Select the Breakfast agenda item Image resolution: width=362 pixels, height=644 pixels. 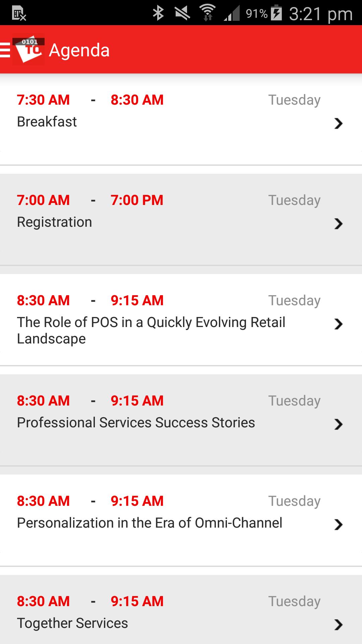pyautogui.click(x=47, y=122)
